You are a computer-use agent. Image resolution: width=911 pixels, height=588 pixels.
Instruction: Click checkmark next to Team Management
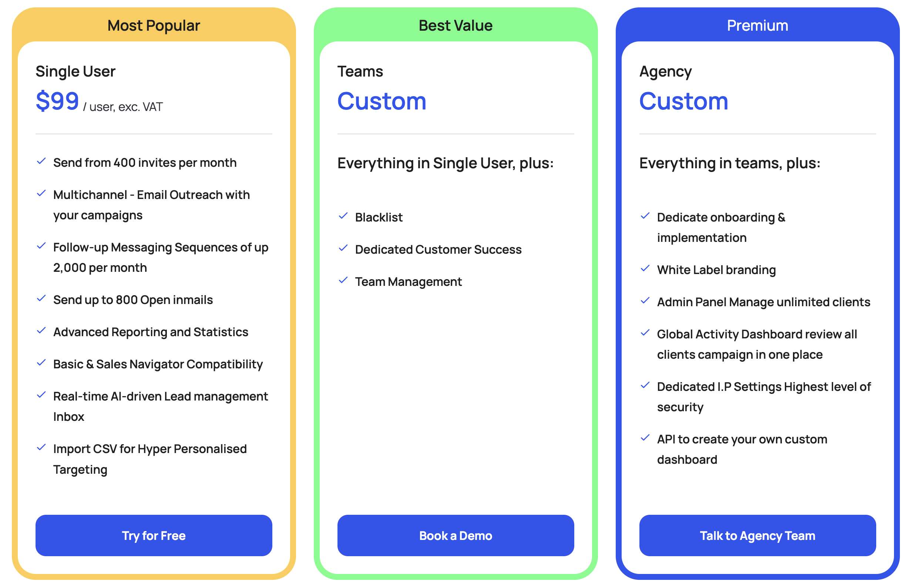pyautogui.click(x=343, y=281)
